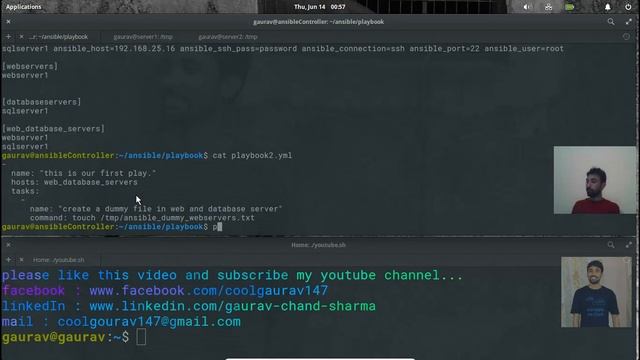Open the date and time indicator

[320, 7]
